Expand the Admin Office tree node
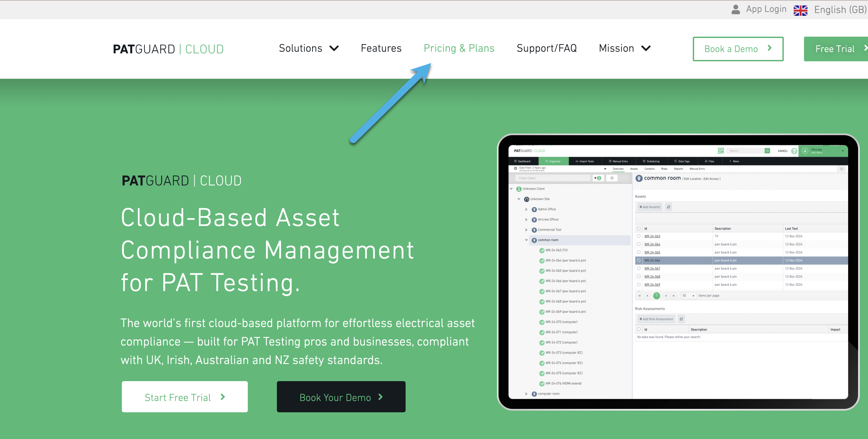The height and width of the screenshot is (439, 868). point(526,210)
